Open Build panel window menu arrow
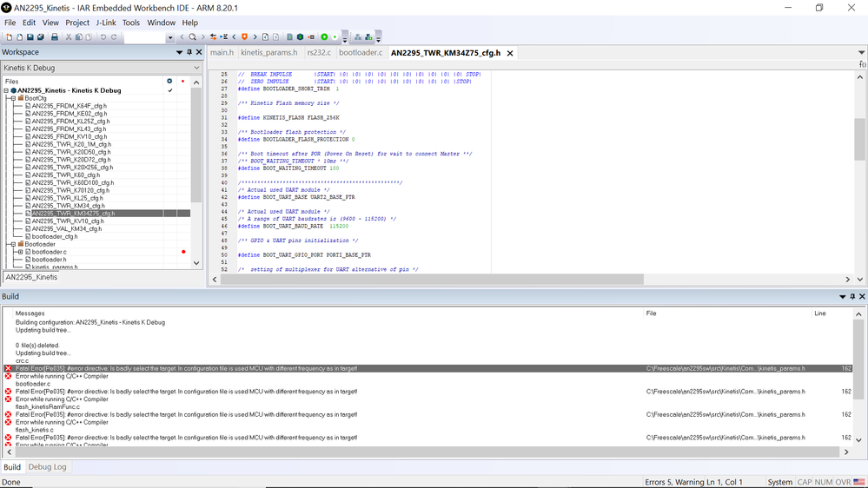The image size is (868, 488). [x=843, y=297]
